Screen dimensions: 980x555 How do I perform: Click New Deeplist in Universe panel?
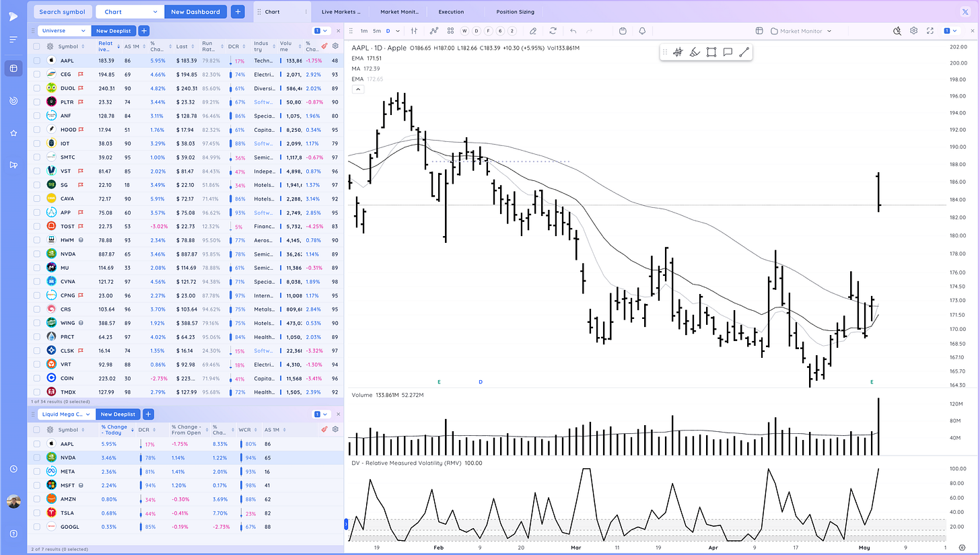pos(113,30)
